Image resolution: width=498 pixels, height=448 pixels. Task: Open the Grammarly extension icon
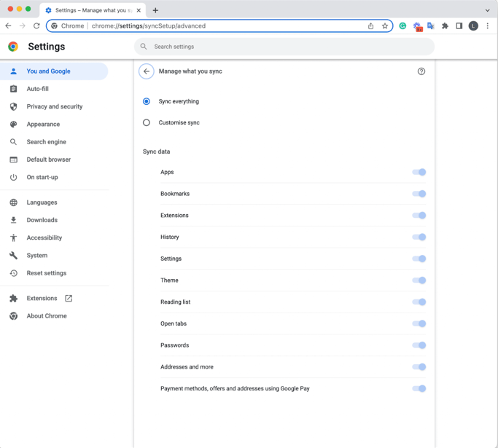402,26
